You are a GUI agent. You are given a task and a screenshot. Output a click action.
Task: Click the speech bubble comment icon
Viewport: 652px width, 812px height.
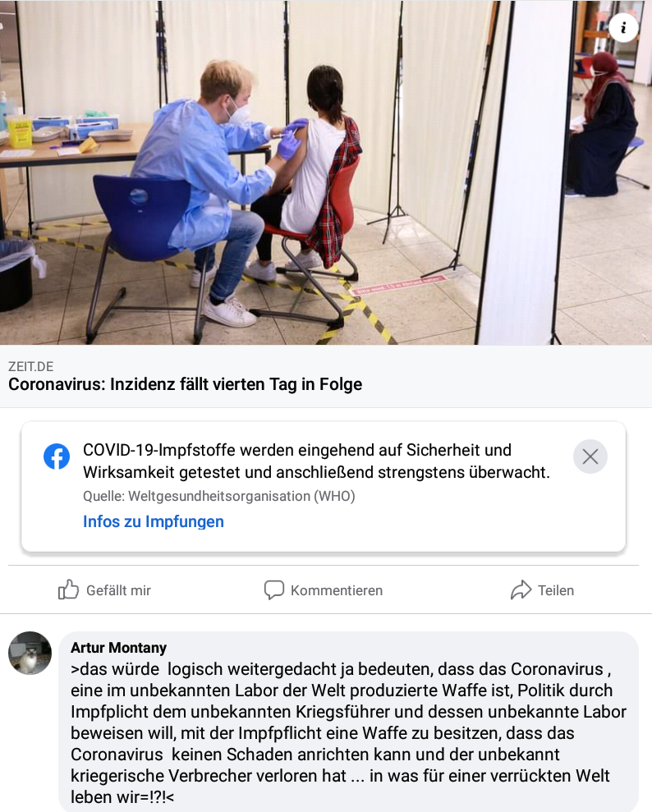coord(274,590)
